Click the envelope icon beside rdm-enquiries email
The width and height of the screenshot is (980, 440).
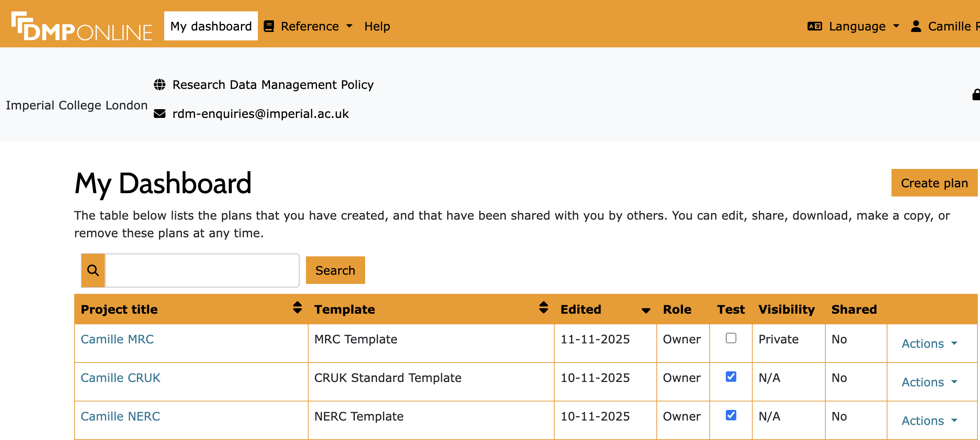[159, 114]
